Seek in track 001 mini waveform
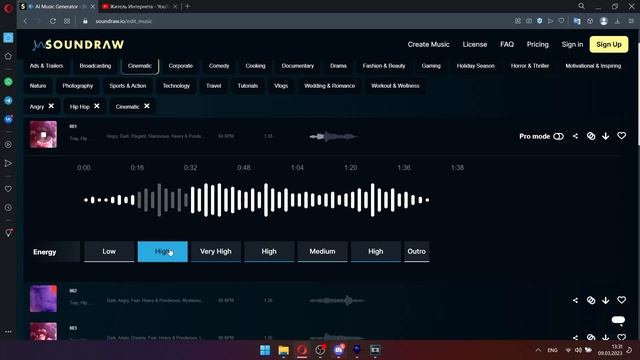Screen dimensions: 640x360 click(x=333, y=136)
